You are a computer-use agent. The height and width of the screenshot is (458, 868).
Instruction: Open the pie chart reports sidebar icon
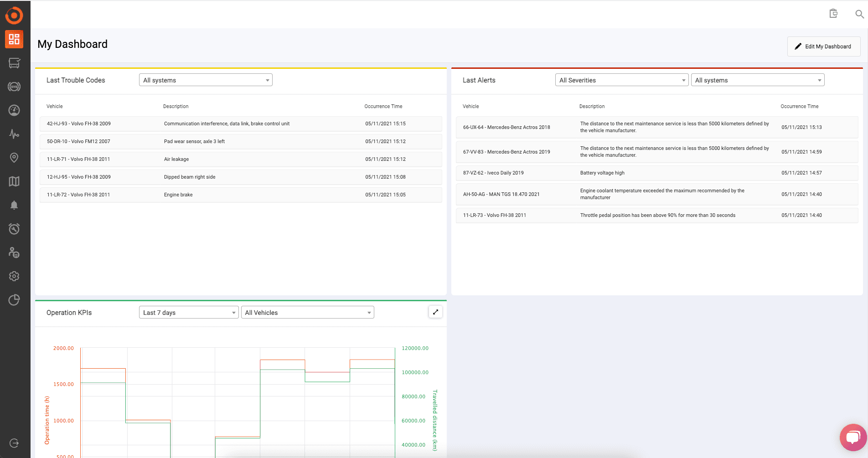14,300
